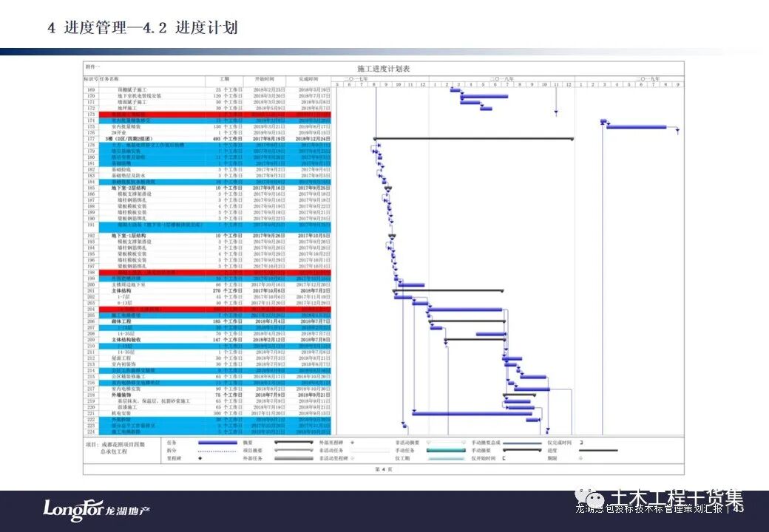Click the blue Gantt bar for 室内批量精装 in 2019
Image resolution: width=769 pixels, height=532 pixels.
point(636,127)
